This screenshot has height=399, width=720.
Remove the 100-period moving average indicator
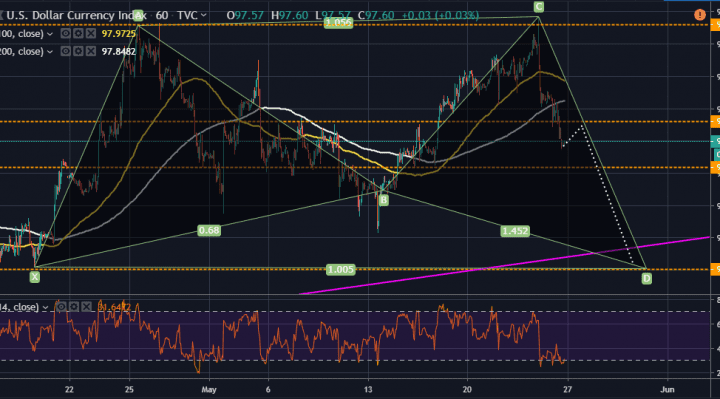(x=91, y=34)
